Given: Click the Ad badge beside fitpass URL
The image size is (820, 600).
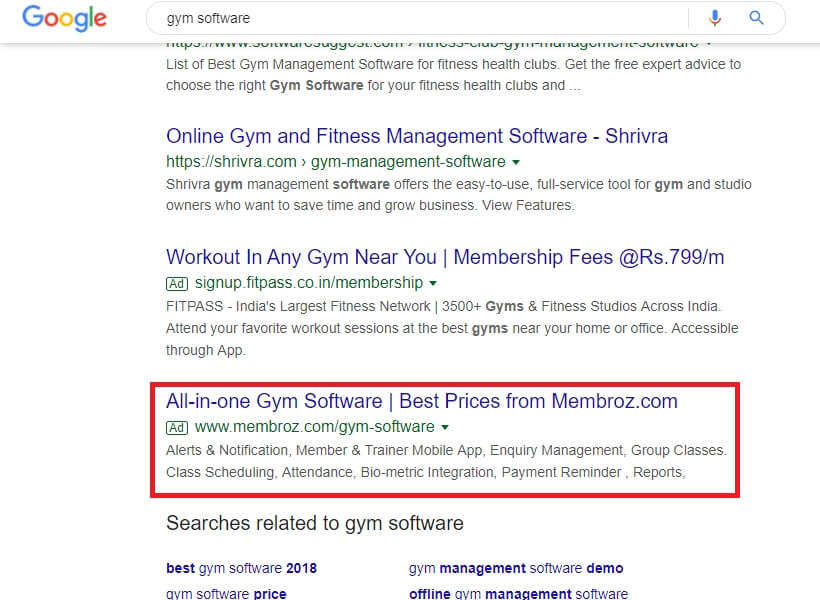Looking at the screenshot, I should 177,284.
